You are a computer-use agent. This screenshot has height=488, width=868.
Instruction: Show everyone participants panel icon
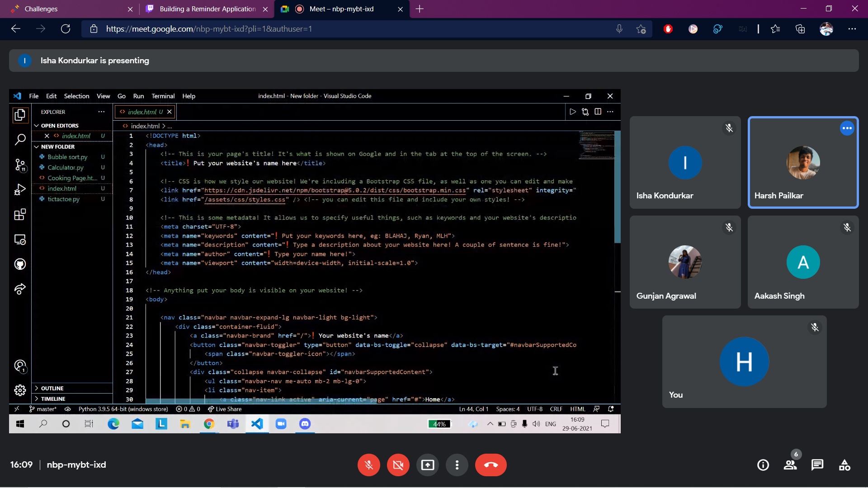coord(790,465)
